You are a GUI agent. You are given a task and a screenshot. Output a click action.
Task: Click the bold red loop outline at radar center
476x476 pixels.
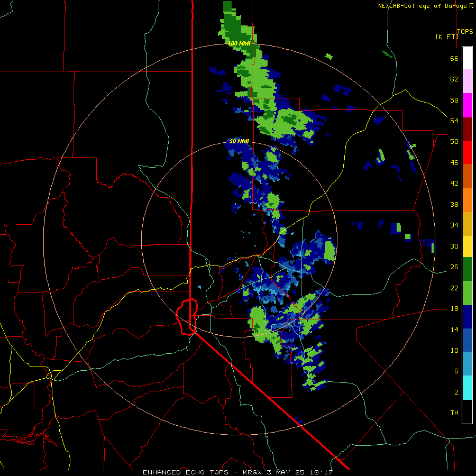point(187,317)
